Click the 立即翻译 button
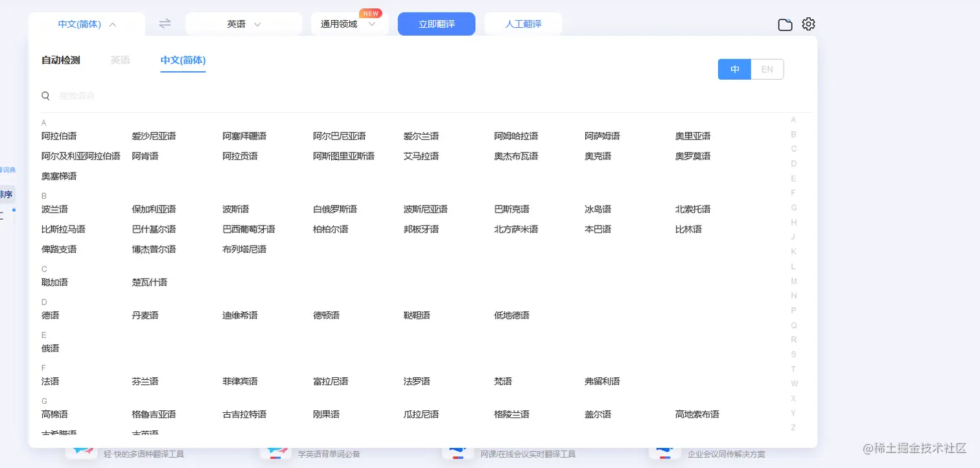Viewport: 980px width, 468px height. (437, 24)
